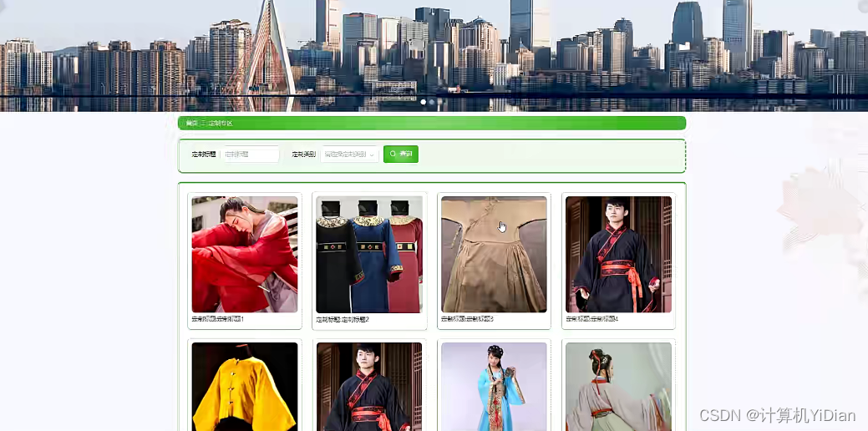Open the woman back-view pink robe thumbnail
This screenshot has height=431, width=868.
pos(618,387)
